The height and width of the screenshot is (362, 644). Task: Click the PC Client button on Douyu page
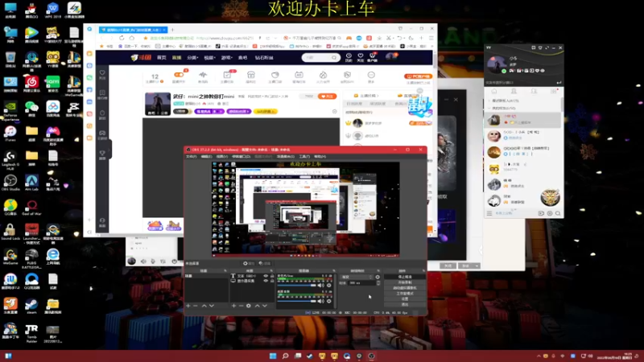418,76
